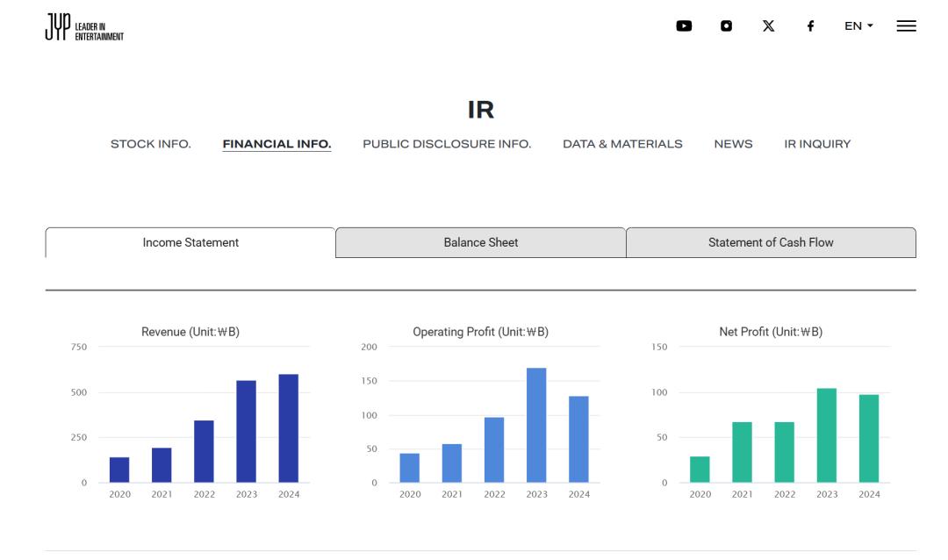
Task: Open the YouTube channel icon
Action: (x=684, y=26)
